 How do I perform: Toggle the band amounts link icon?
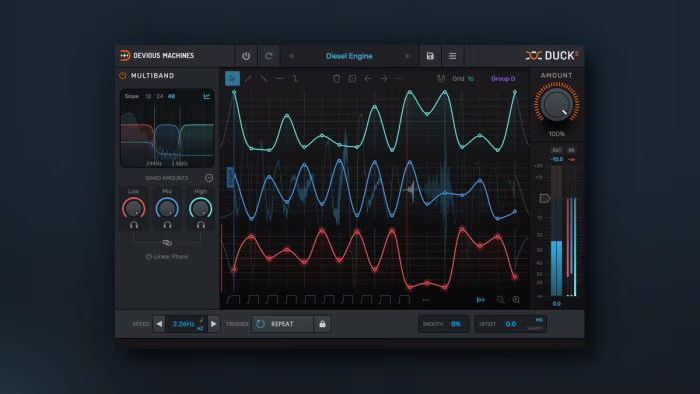[167, 243]
